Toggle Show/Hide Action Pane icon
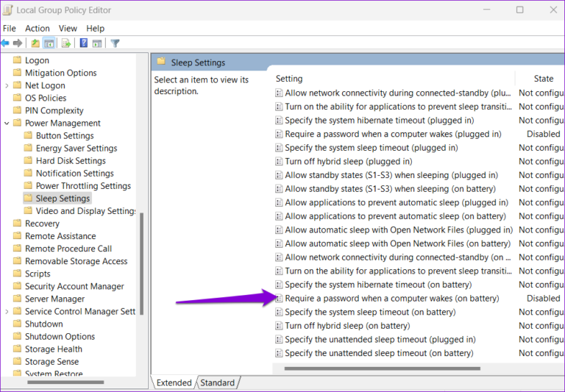The width and height of the screenshot is (565, 392). tap(97, 43)
